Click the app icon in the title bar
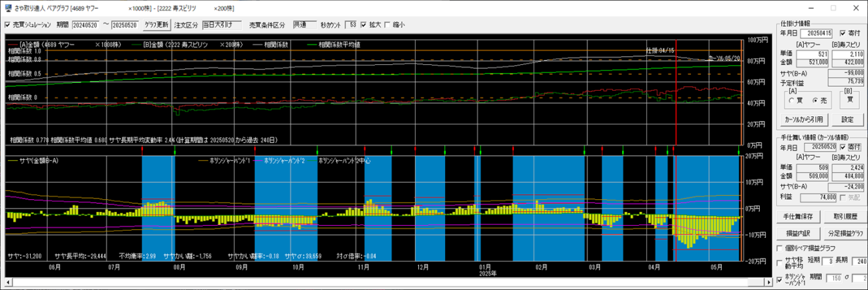The image size is (868, 290). pyautogui.click(x=7, y=7)
